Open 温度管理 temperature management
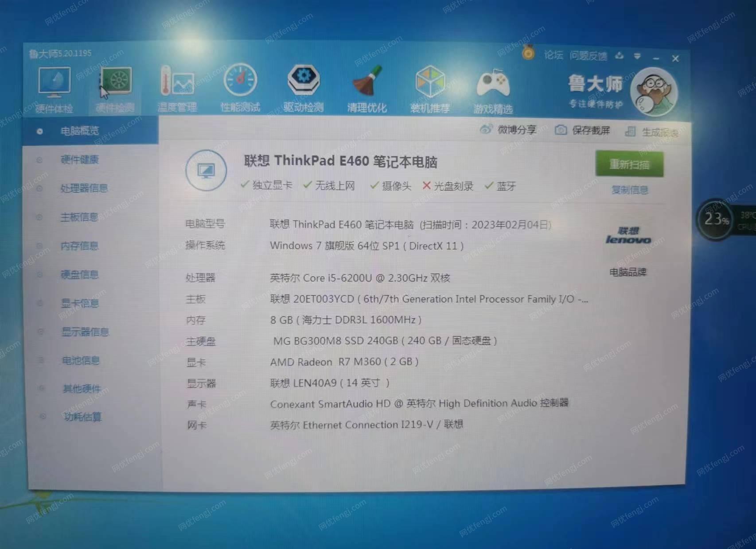 point(177,88)
